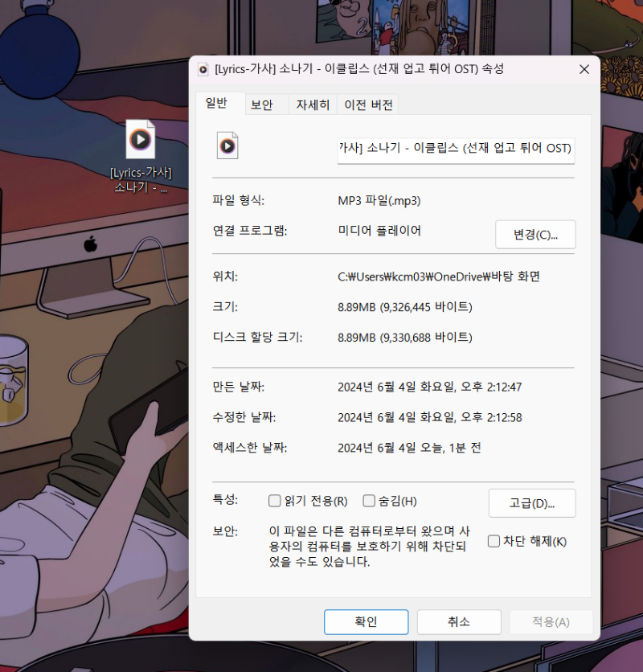Viewport: 643px width, 672px height.
Task: Select the Lyrics mp3 file icon on desktop
Action: pos(140,139)
